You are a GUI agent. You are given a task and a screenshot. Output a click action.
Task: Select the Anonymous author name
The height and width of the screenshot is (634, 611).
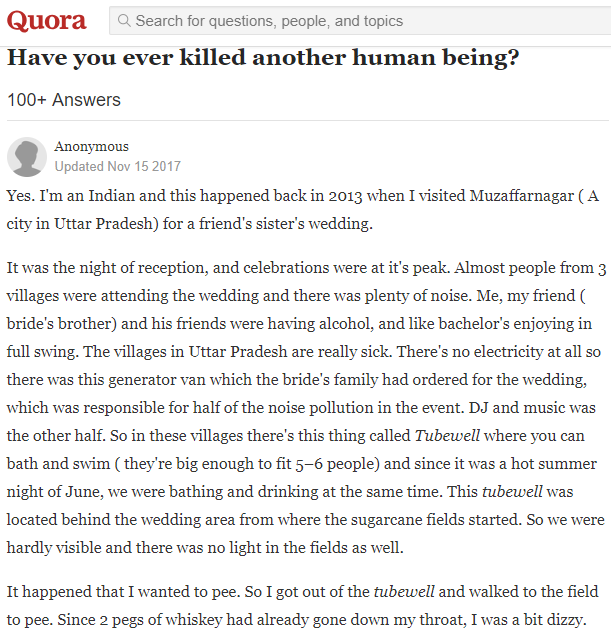pyautogui.click(x=91, y=147)
